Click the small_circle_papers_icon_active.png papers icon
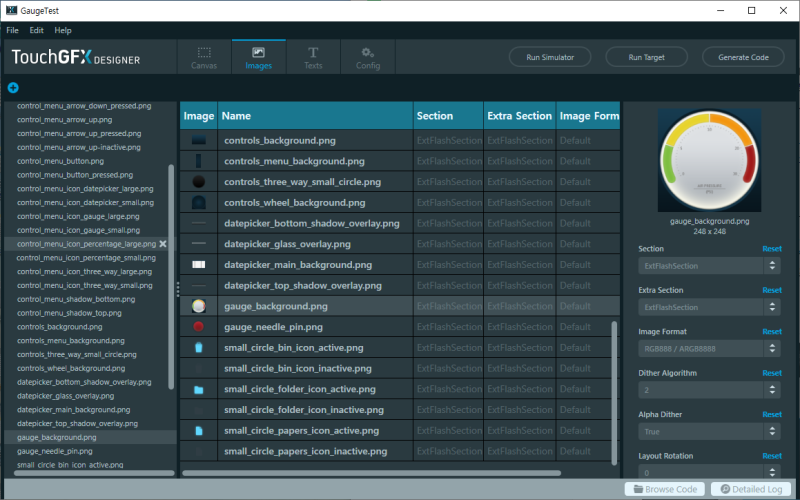Screen dimensions: 800x500 click(198, 431)
